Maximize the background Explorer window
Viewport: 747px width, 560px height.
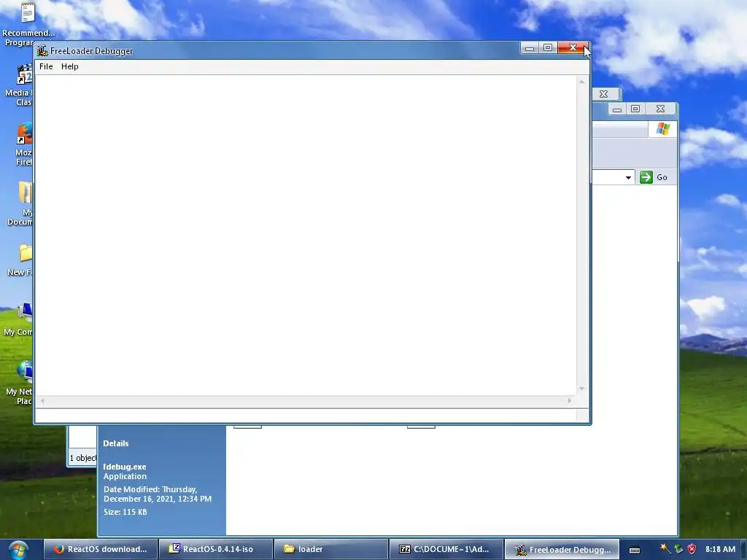pos(635,109)
